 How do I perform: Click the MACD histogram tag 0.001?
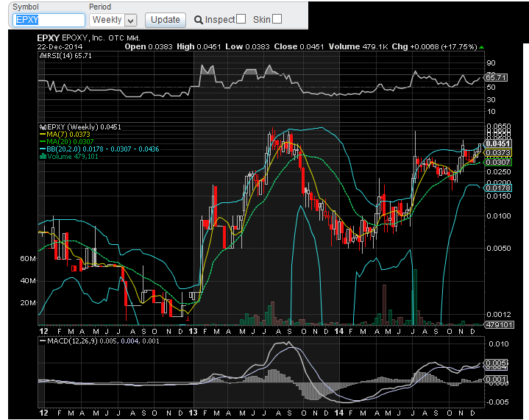pyautogui.click(x=496, y=380)
